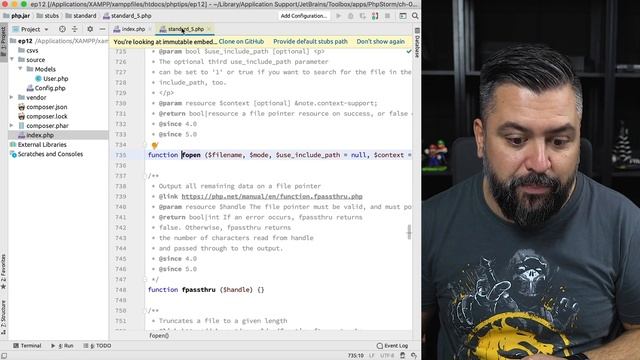
Task: Open the Database side tool window
Action: (417, 43)
